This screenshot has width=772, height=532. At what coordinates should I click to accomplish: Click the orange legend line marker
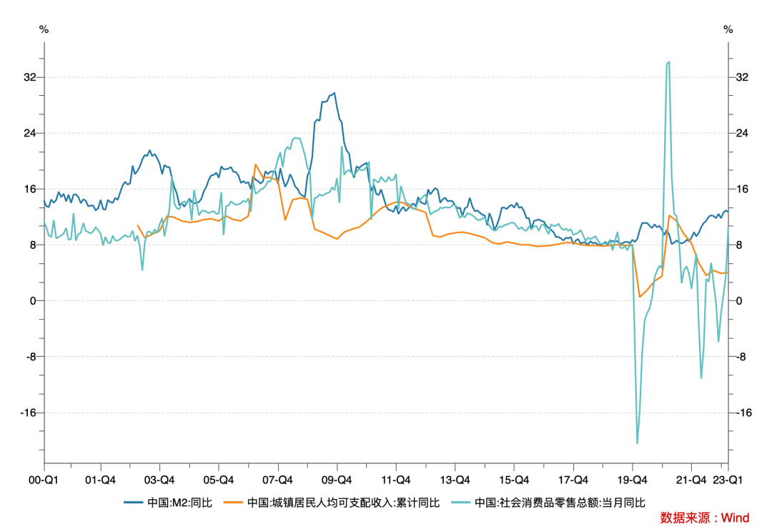(234, 503)
